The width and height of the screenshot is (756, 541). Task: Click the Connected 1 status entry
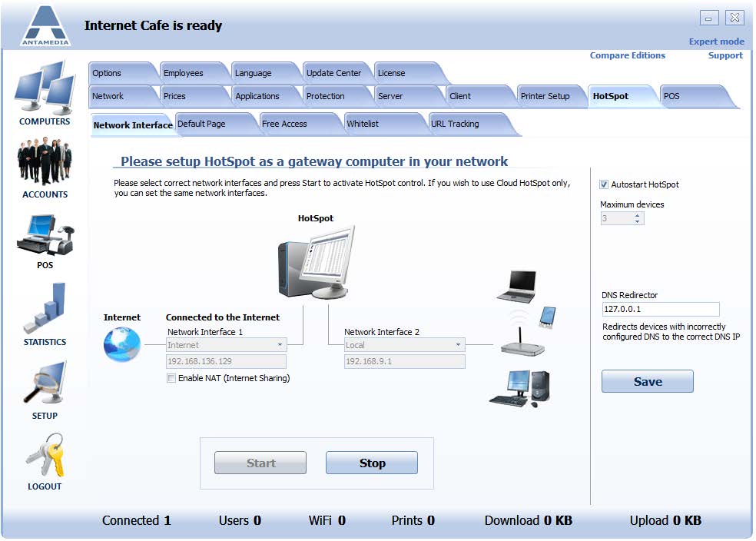coord(137,520)
